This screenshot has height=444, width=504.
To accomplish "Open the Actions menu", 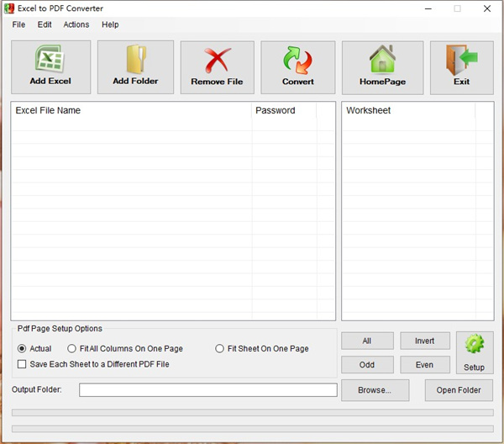I will 76,24.
